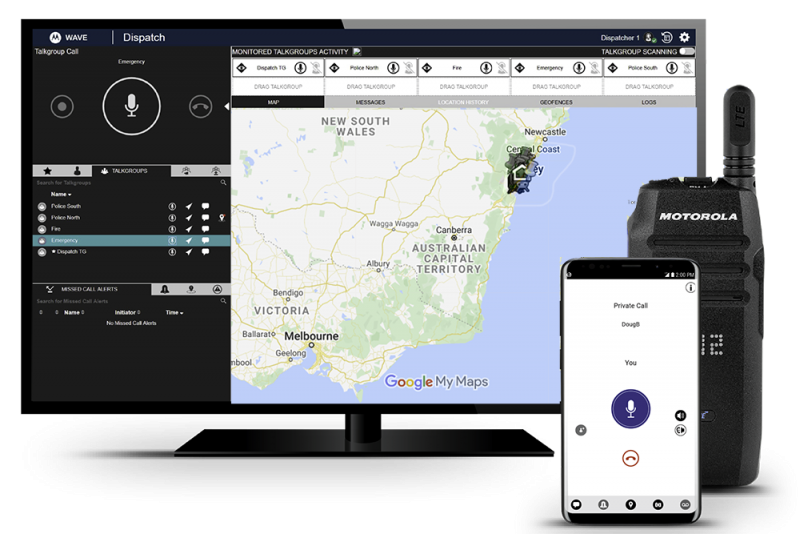Screen dimensions: 800x534
Task: Click microphone icon in Police South row
Action: pyautogui.click(x=172, y=206)
